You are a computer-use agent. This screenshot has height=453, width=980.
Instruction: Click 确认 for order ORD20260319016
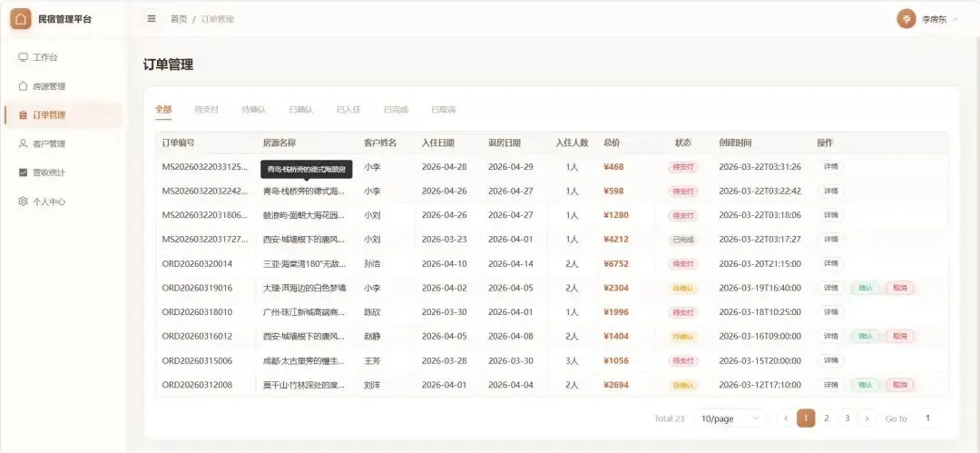pos(866,288)
